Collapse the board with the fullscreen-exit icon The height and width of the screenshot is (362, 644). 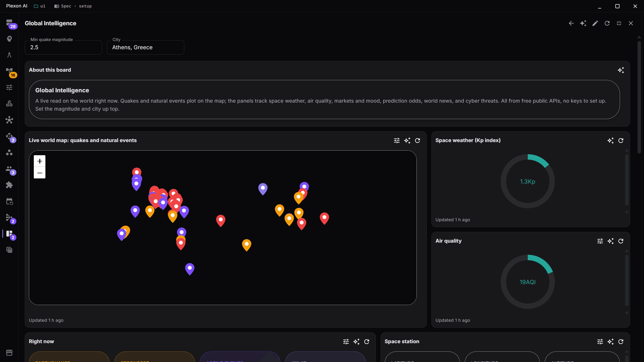619,23
